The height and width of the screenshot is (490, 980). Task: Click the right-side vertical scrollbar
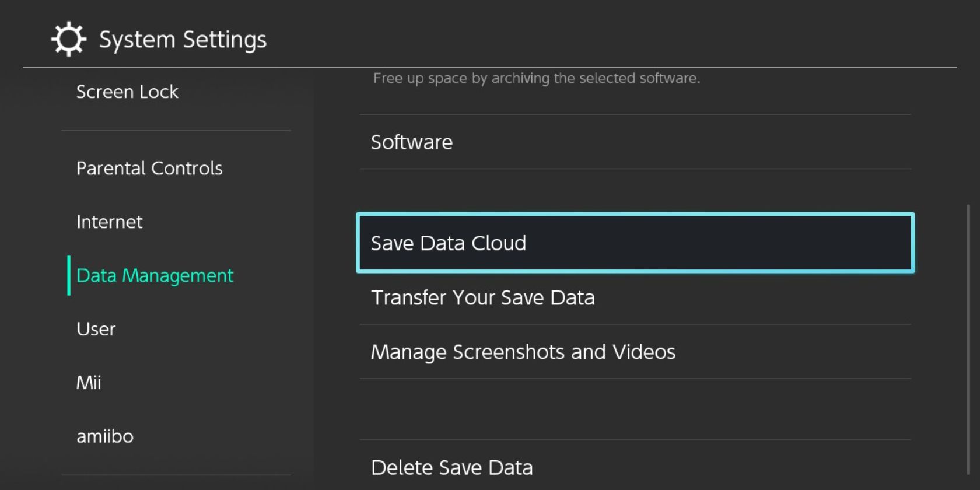click(968, 338)
